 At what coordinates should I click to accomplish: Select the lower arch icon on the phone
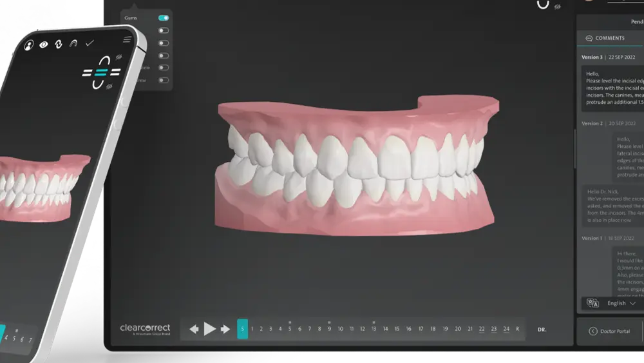98,84
